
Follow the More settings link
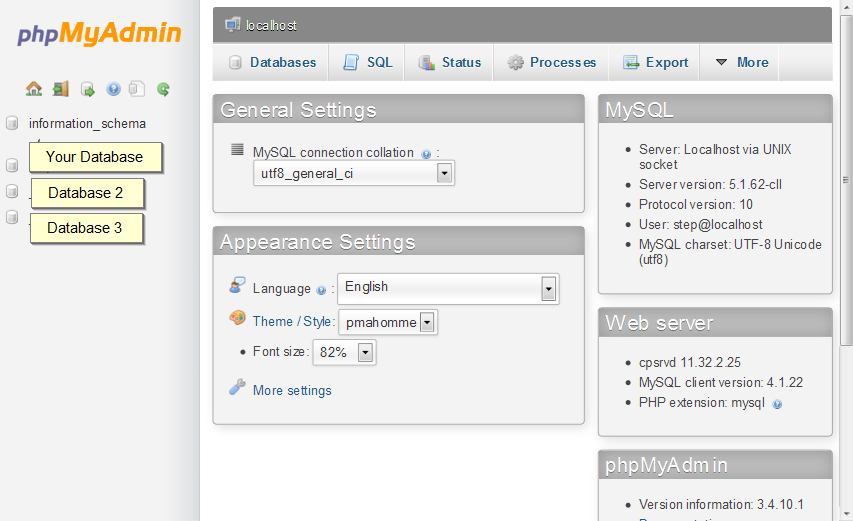click(292, 390)
